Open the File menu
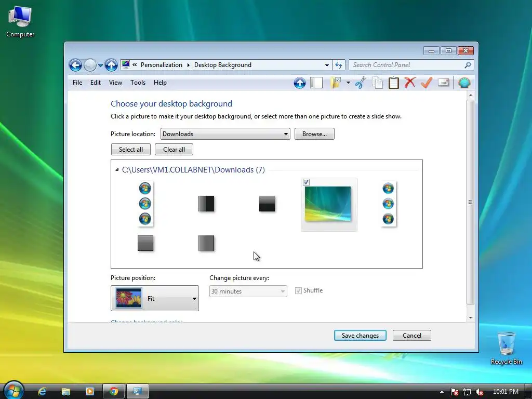Viewport: 532px width, 399px height. pos(77,83)
